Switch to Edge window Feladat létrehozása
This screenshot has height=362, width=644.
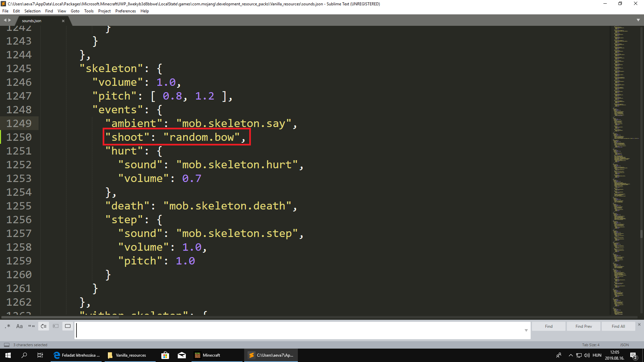pyautogui.click(x=77, y=355)
